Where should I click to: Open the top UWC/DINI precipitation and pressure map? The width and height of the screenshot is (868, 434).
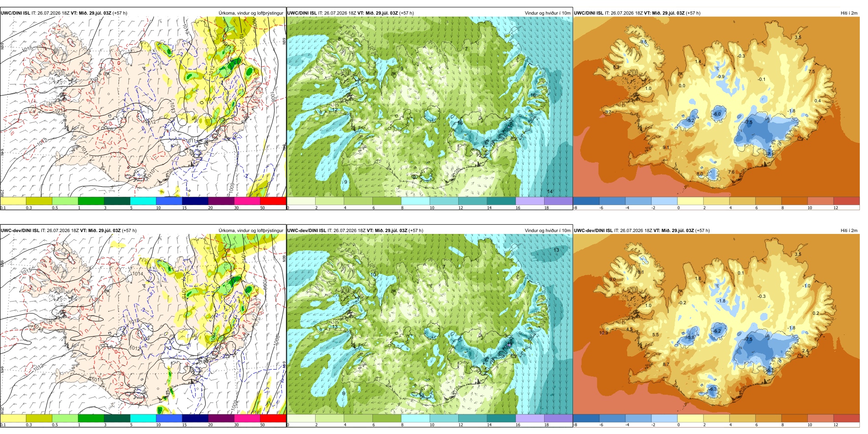click(x=143, y=106)
